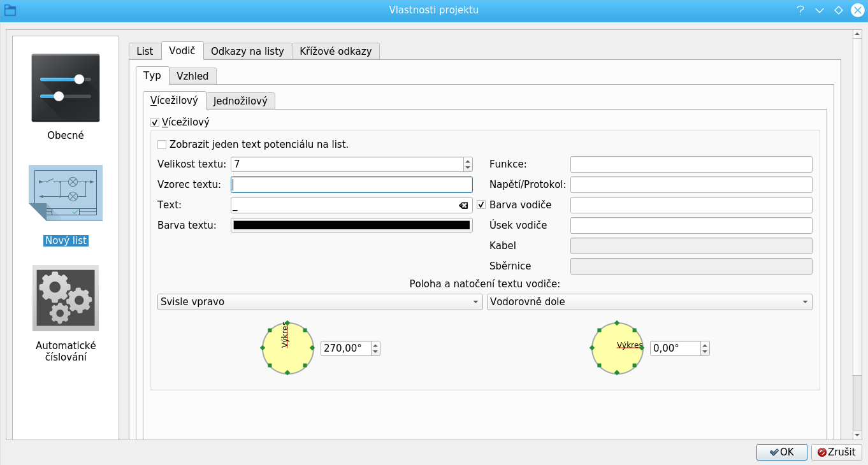Expand the Svisle vpravo dropdown
Image resolution: width=868 pixels, height=465 pixels.
click(319, 302)
